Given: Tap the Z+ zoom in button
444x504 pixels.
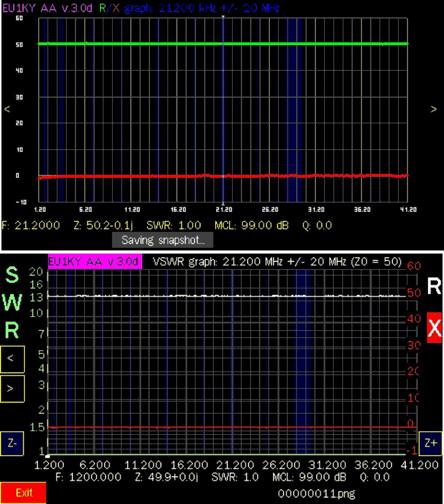Looking at the screenshot, I should [431, 443].
